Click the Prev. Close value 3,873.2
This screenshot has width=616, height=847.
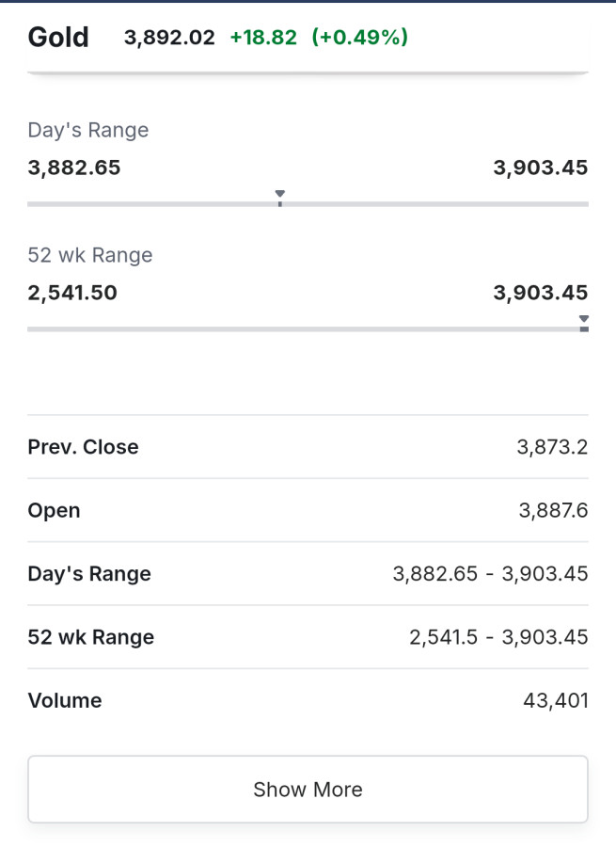[552, 447]
